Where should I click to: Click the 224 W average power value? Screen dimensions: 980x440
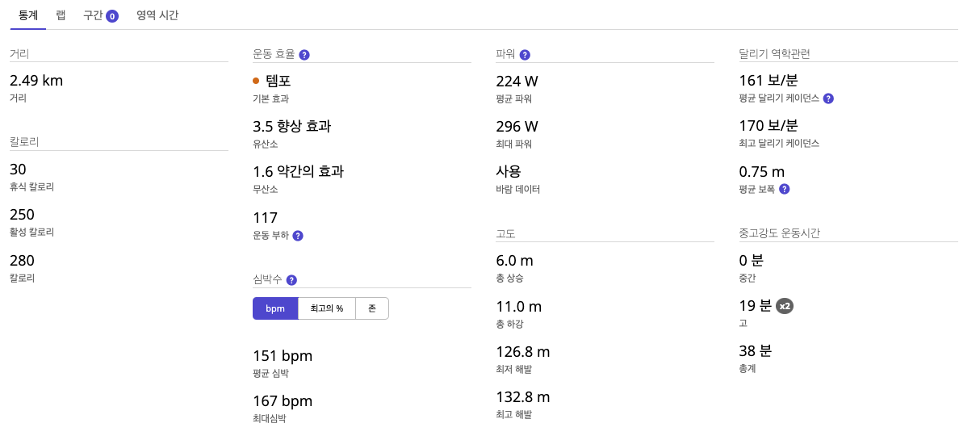point(517,81)
